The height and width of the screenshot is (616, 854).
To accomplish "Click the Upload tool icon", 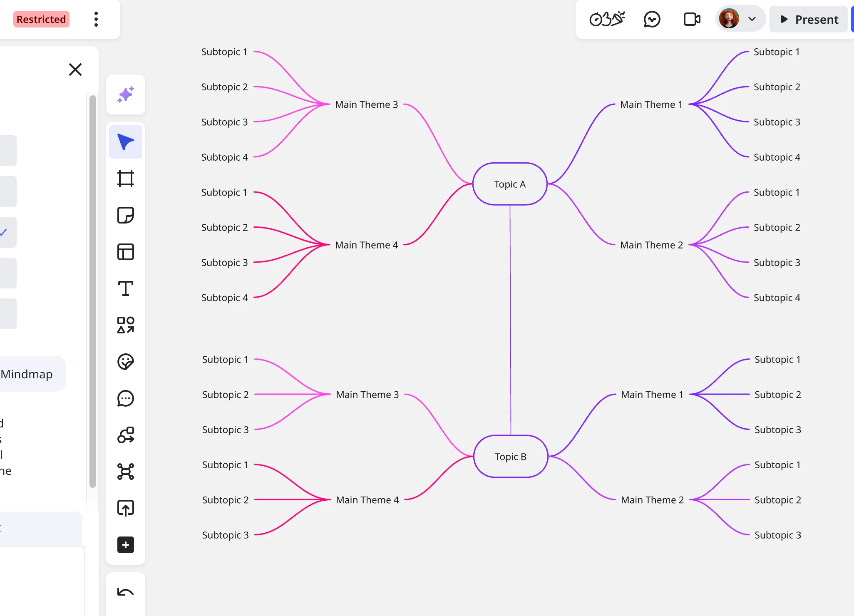I will point(126,508).
